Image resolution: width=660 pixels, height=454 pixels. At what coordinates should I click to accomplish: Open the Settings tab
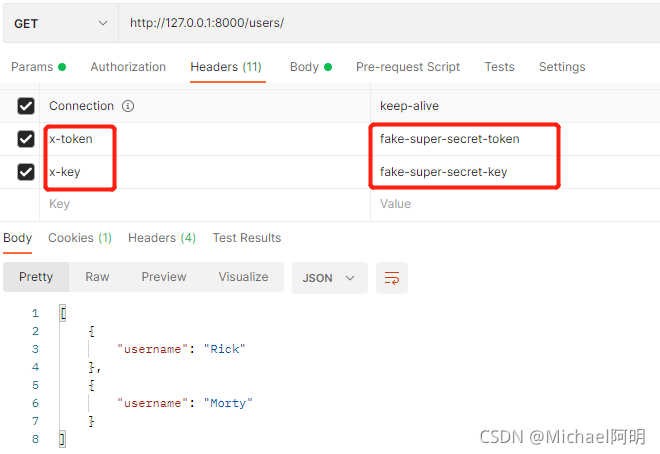562,67
